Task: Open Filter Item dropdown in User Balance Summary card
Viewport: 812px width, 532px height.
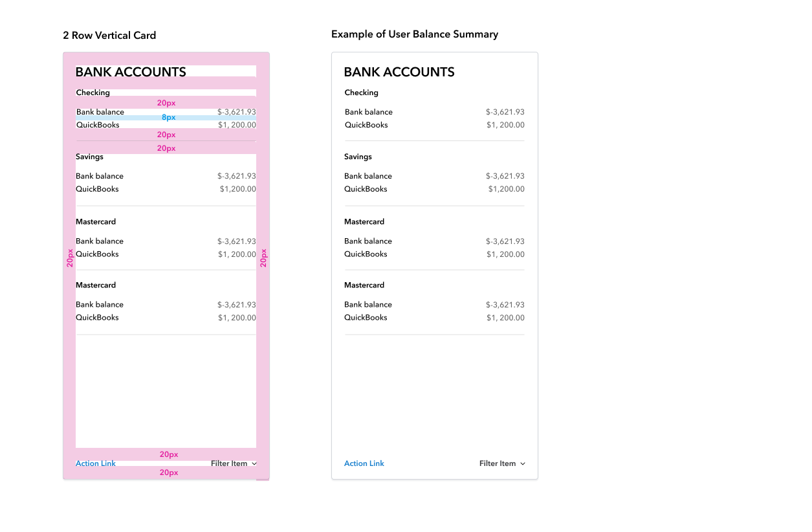Action: 502,463
